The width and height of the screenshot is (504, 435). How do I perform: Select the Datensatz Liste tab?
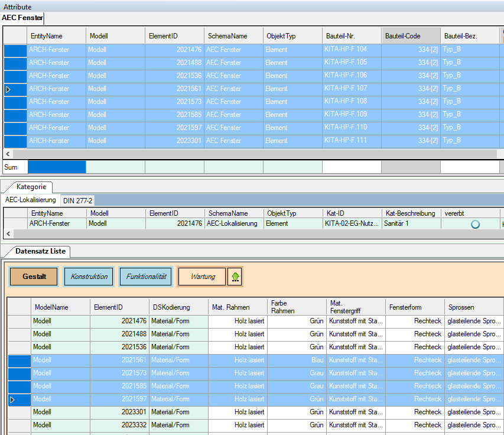[40, 251]
